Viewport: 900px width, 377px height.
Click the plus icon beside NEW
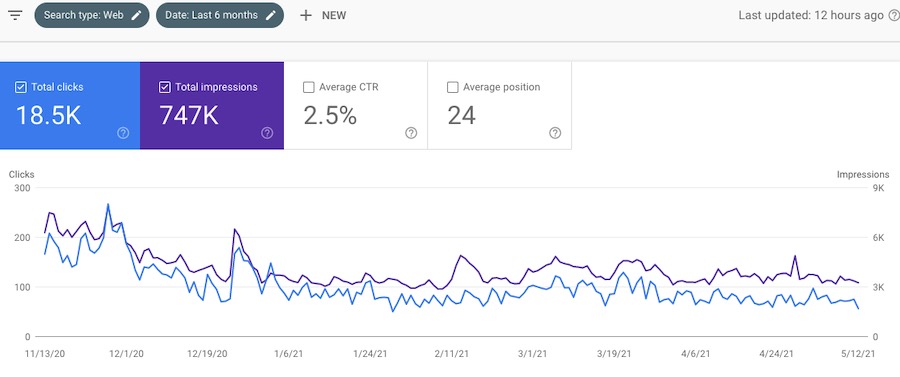click(306, 15)
